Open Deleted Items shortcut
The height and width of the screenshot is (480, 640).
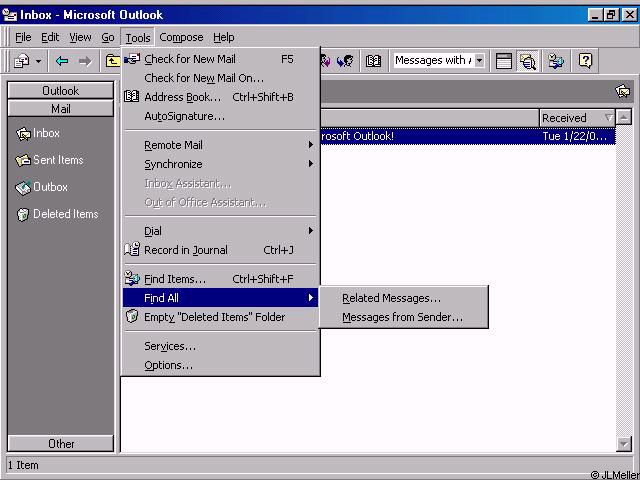[57, 214]
